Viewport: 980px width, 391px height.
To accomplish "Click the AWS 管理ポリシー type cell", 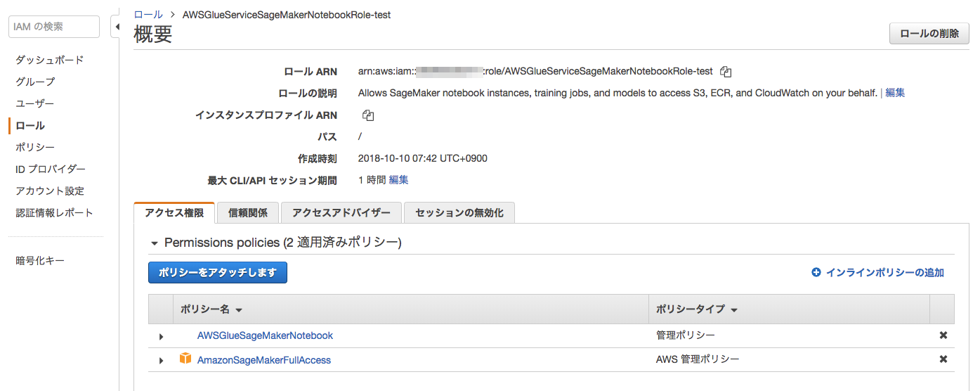I will pyautogui.click(x=698, y=359).
